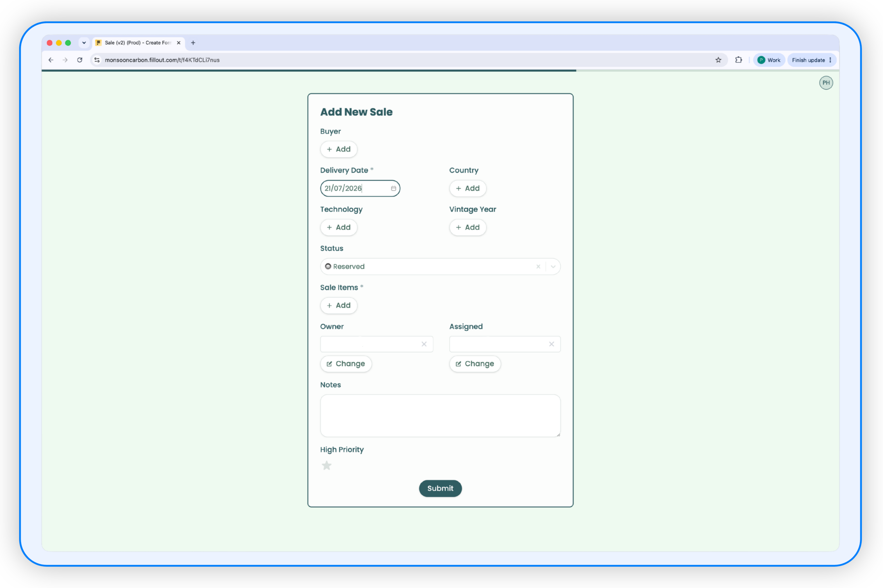Open the browser extensions puzzle icon
The image size is (883, 588).
[x=739, y=60]
